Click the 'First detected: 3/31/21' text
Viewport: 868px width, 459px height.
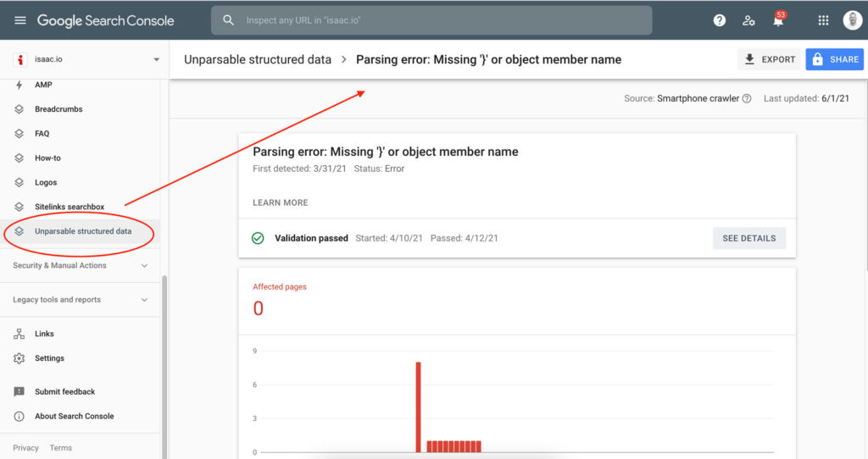(x=299, y=169)
